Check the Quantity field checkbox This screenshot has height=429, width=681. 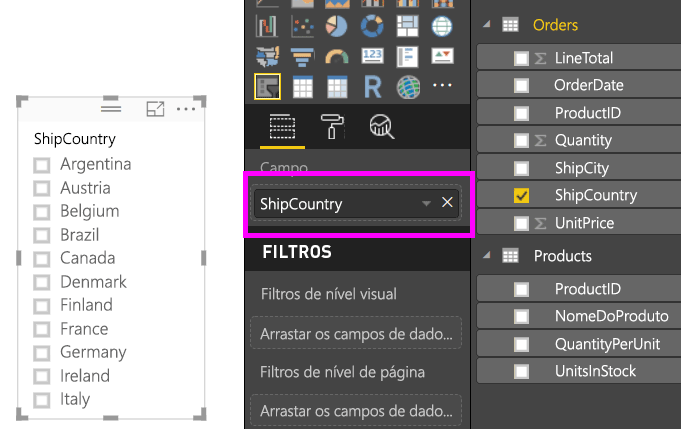click(521, 141)
